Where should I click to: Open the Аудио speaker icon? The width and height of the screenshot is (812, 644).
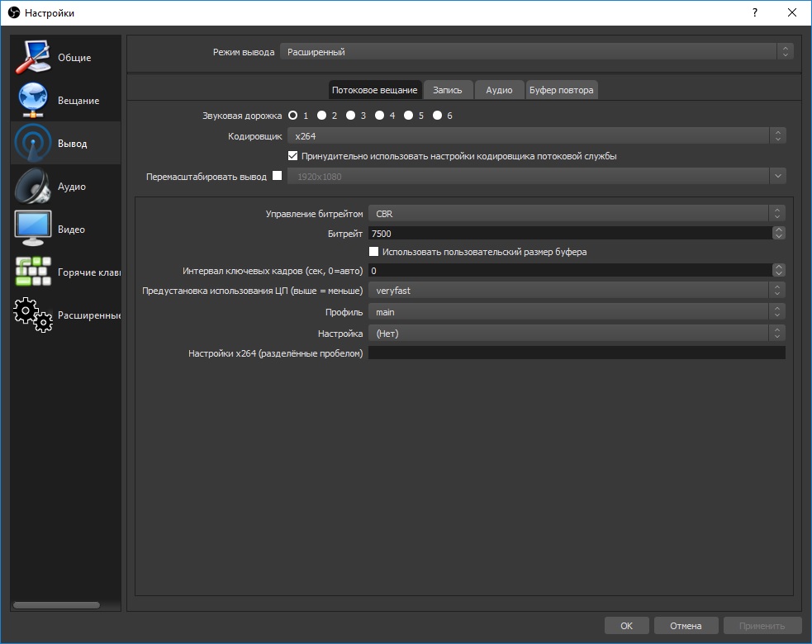pyautogui.click(x=33, y=187)
